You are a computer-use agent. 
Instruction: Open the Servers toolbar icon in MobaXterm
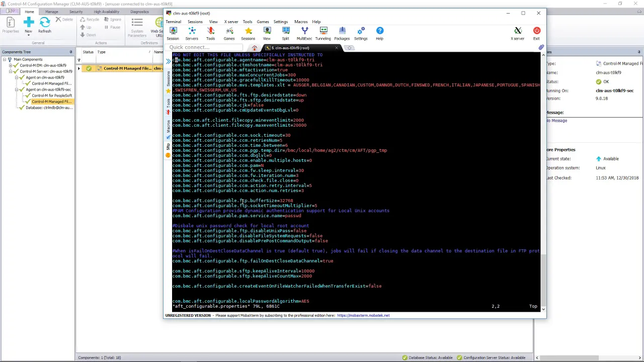192,34
